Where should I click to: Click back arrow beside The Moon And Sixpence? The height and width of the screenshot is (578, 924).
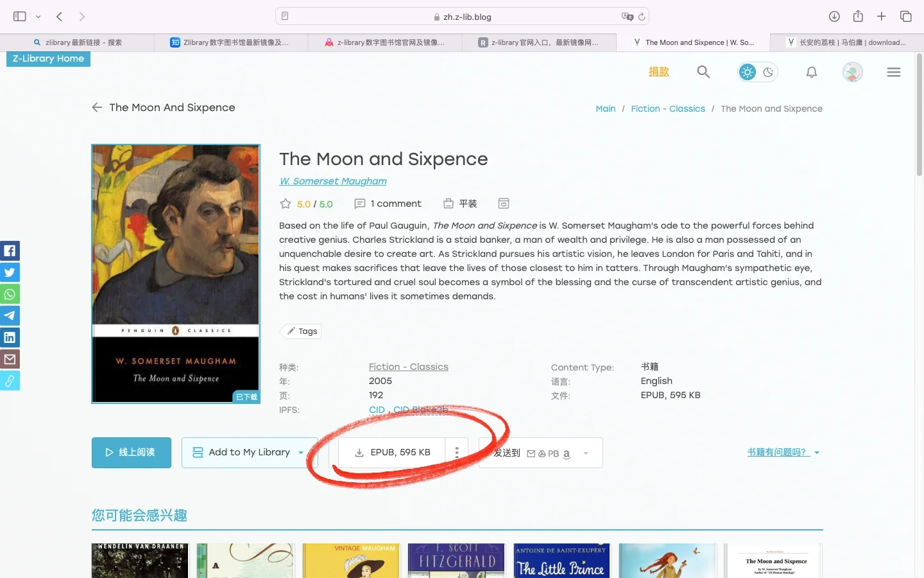(97, 107)
